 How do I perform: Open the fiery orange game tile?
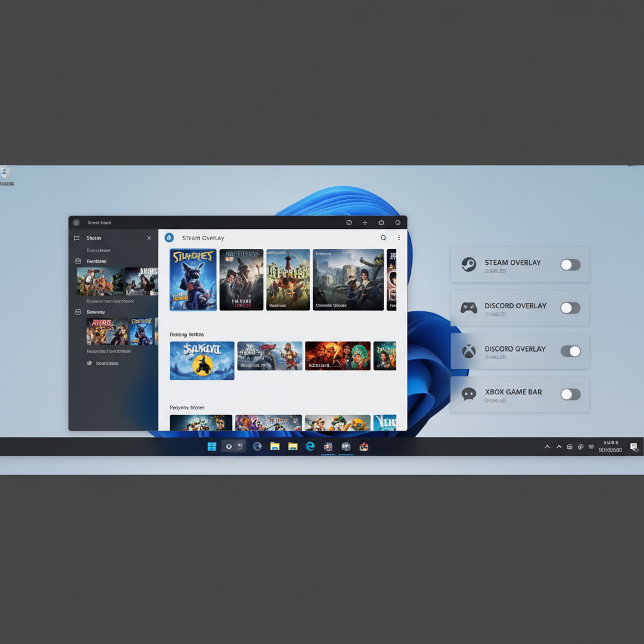(338, 356)
